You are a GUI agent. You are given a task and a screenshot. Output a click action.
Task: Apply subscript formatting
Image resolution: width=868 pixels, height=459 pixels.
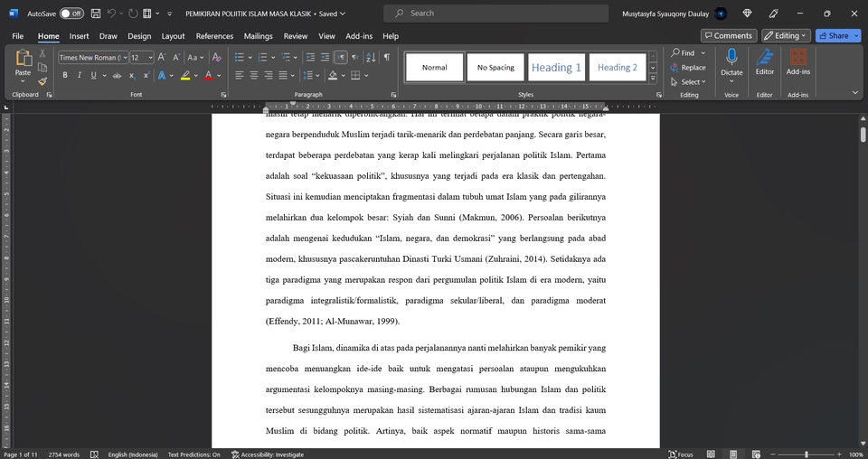coord(132,75)
